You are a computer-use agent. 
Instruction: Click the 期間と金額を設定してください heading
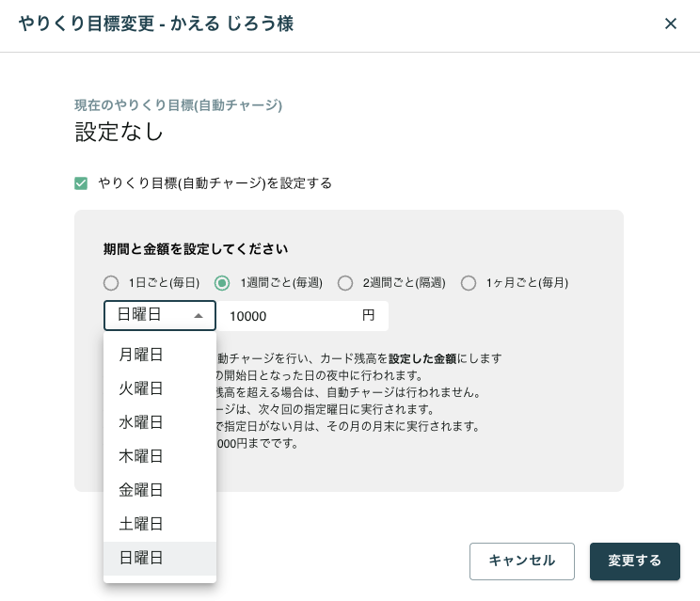[196, 249]
